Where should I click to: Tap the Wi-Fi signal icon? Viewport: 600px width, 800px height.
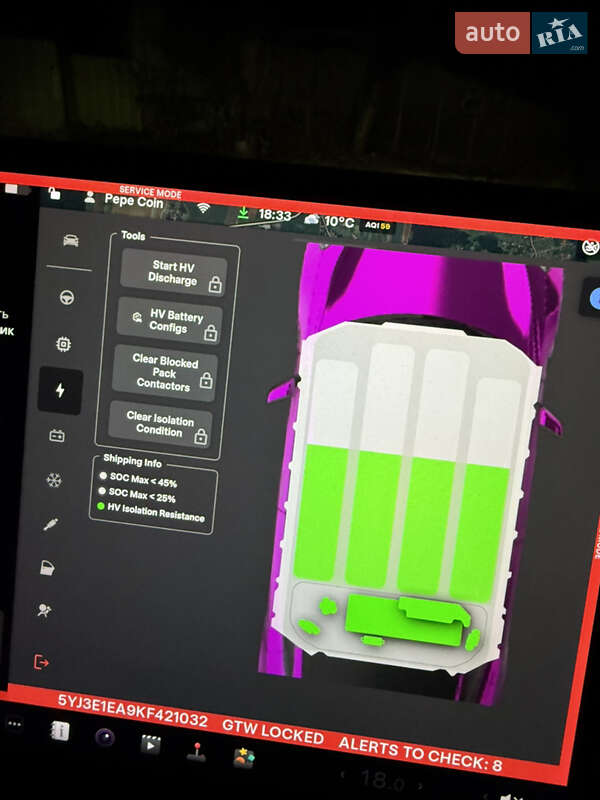pyautogui.click(x=204, y=207)
